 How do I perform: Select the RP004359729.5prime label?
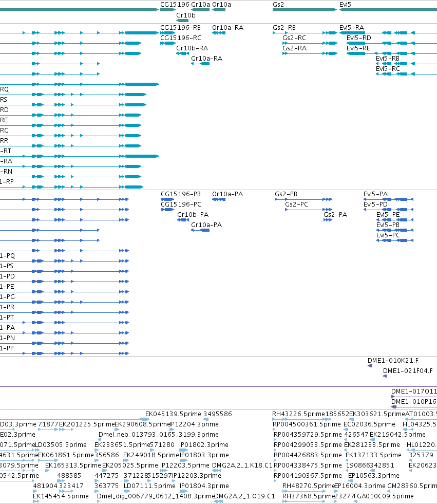pos(308,435)
